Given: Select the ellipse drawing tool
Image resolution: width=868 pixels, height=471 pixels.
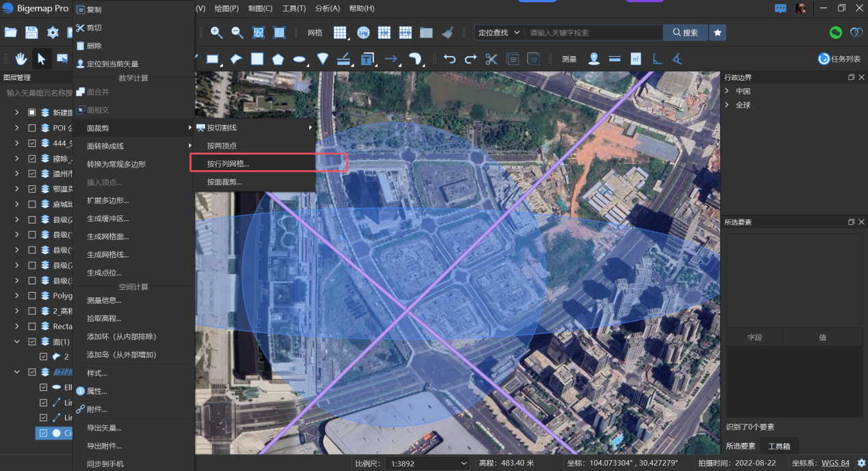Looking at the screenshot, I should tap(300, 59).
